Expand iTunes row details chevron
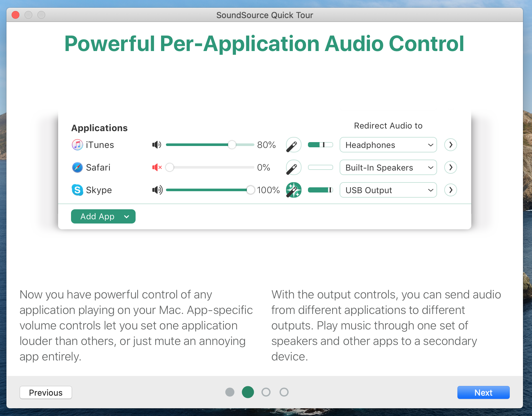 451,145
